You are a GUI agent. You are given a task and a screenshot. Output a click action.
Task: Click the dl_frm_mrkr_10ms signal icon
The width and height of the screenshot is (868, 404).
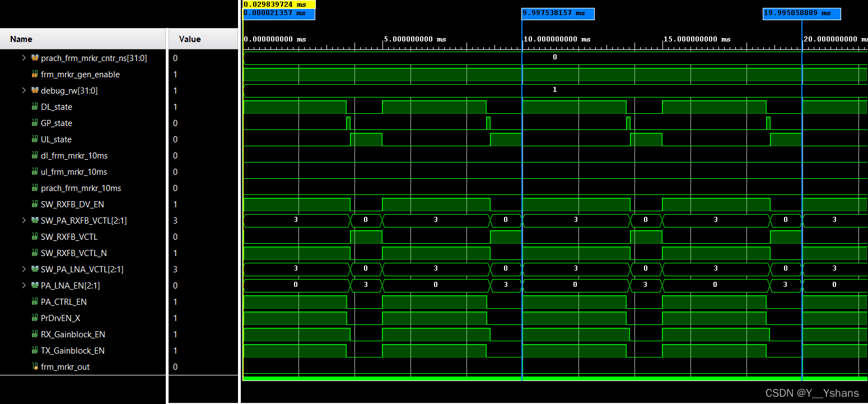[x=35, y=155]
